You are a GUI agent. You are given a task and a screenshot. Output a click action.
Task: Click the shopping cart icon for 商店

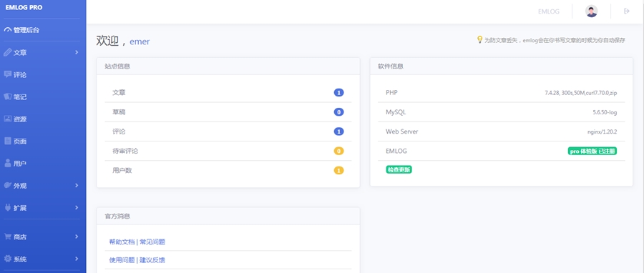tap(7, 237)
